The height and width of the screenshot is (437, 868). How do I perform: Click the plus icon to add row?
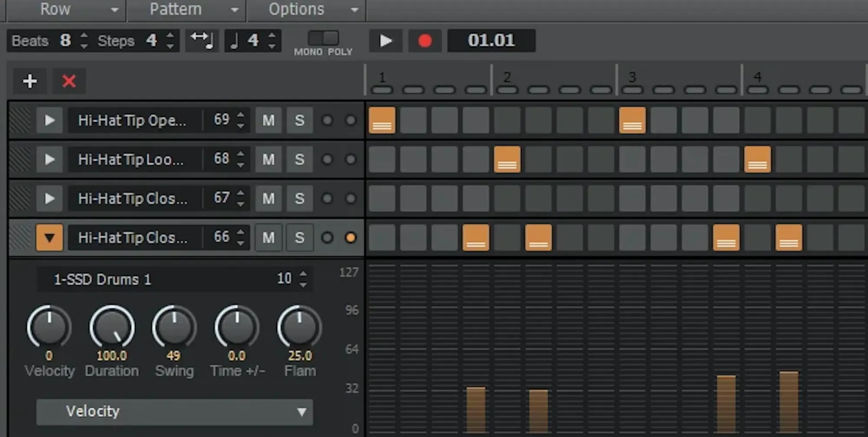pos(30,81)
